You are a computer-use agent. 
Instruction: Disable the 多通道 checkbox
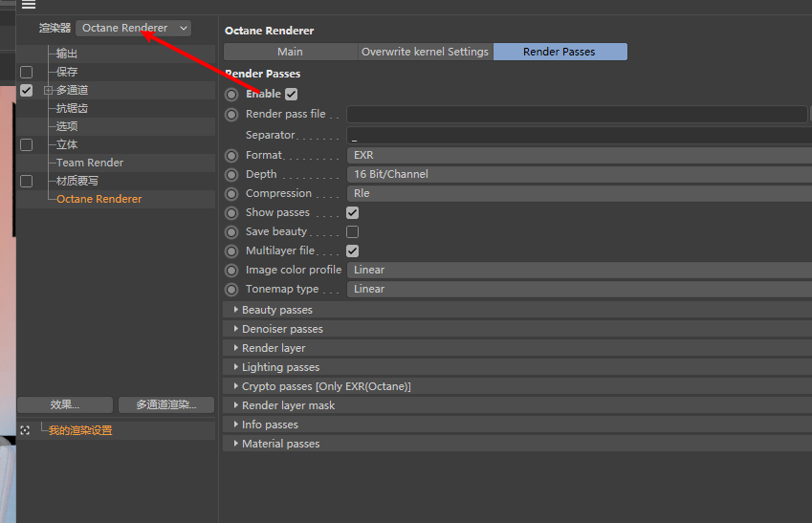pos(27,90)
